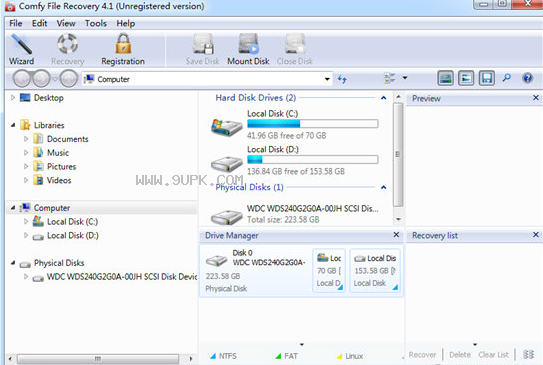Screen dimensions: 543x365
Task: Expand the Music library node
Action: coord(26,153)
